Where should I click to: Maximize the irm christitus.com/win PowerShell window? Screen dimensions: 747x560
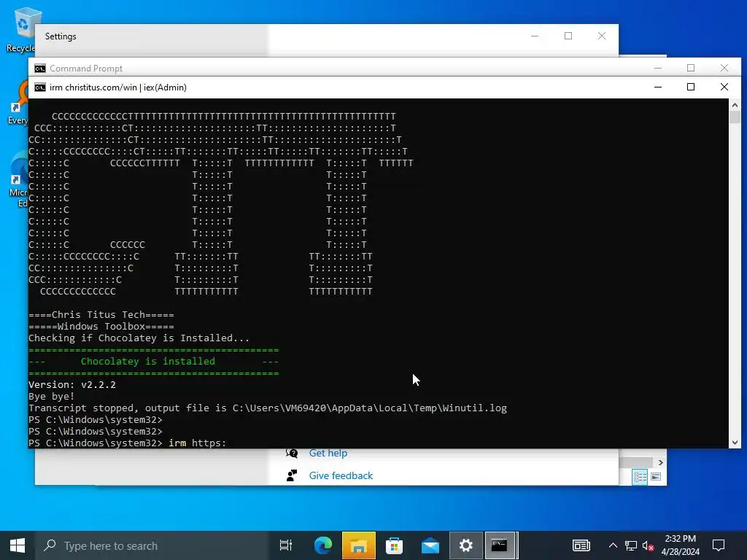(x=691, y=87)
